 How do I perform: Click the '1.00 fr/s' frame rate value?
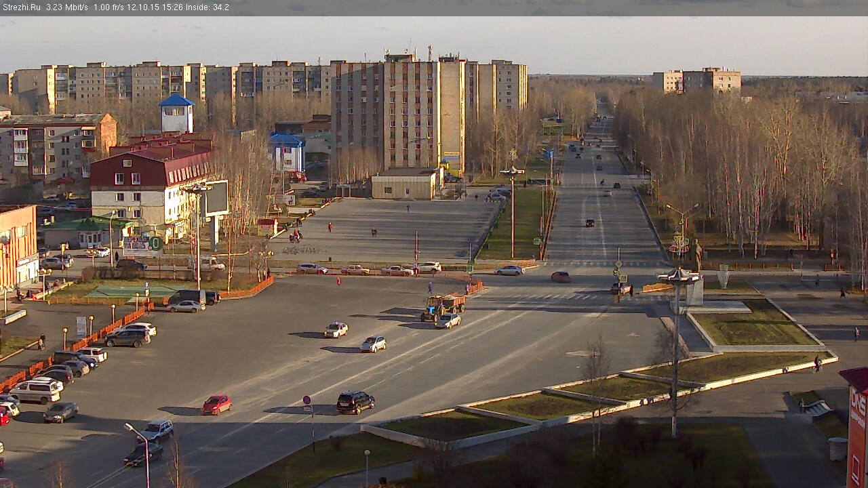tap(109, 7)
